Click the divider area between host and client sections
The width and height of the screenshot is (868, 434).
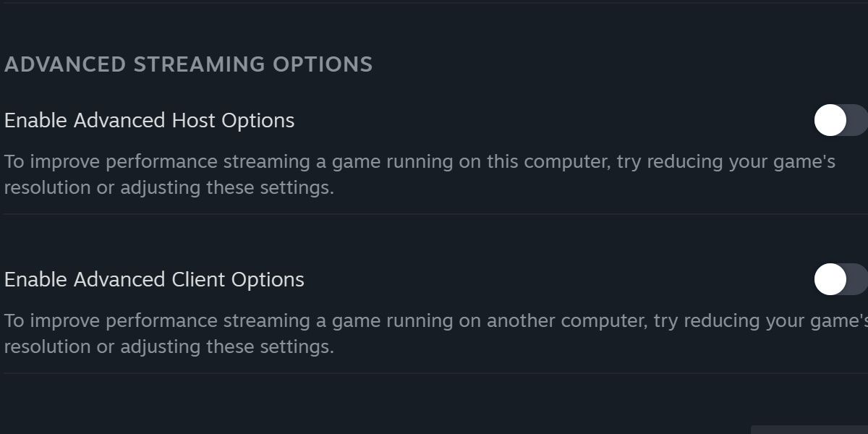click(x=434, y=215)
